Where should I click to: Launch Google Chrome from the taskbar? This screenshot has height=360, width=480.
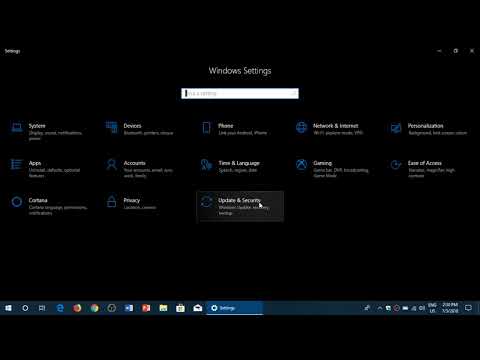pyautogui.click(x=94, y=308)
